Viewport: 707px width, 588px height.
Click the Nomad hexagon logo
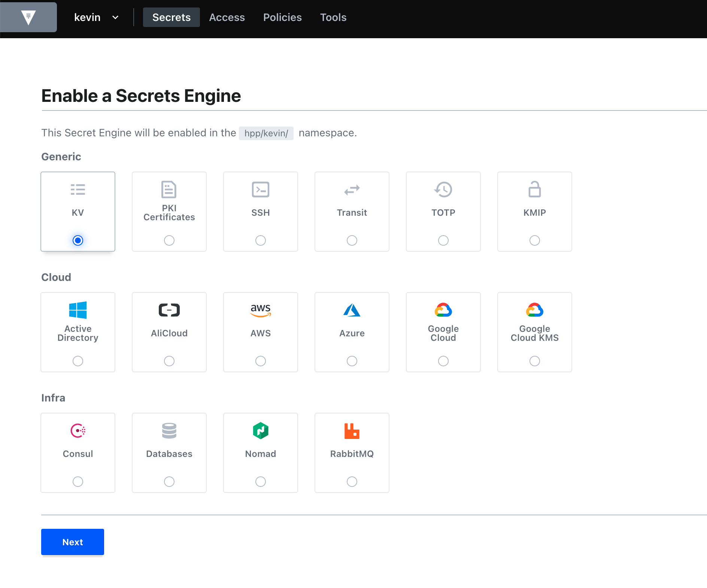pos(261,431)
